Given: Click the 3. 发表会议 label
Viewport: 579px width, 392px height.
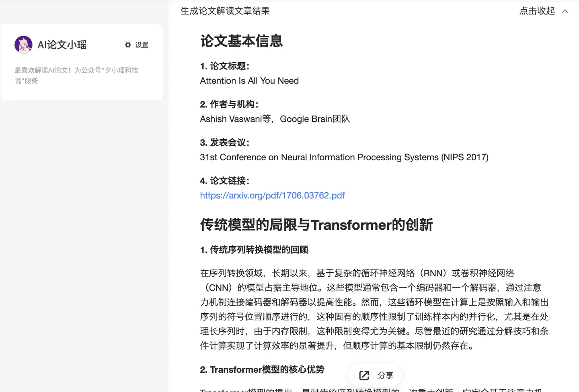Looking at the screenshot, I should click(x=225, y=142).
